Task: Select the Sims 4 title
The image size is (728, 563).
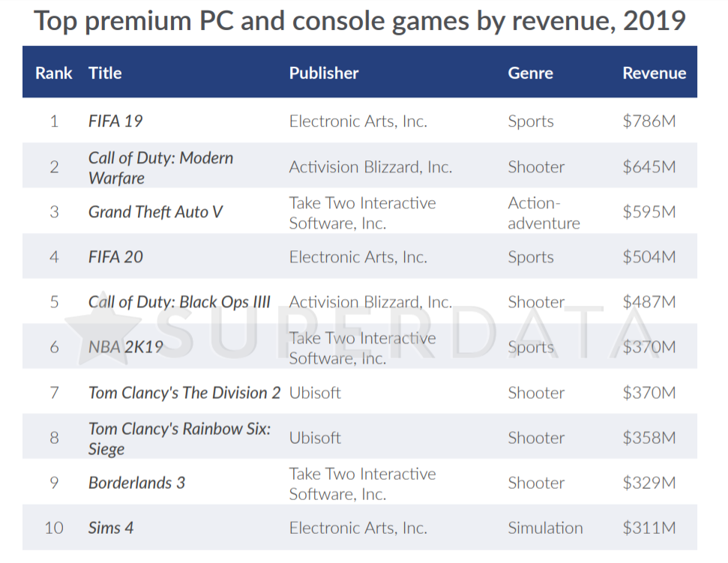Action: (110, 528)
